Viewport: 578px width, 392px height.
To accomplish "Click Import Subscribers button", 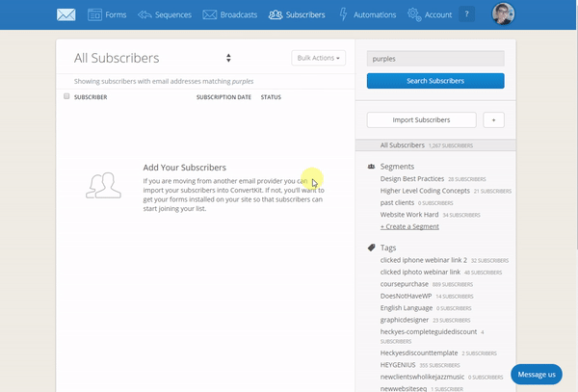I will [421, 119].
